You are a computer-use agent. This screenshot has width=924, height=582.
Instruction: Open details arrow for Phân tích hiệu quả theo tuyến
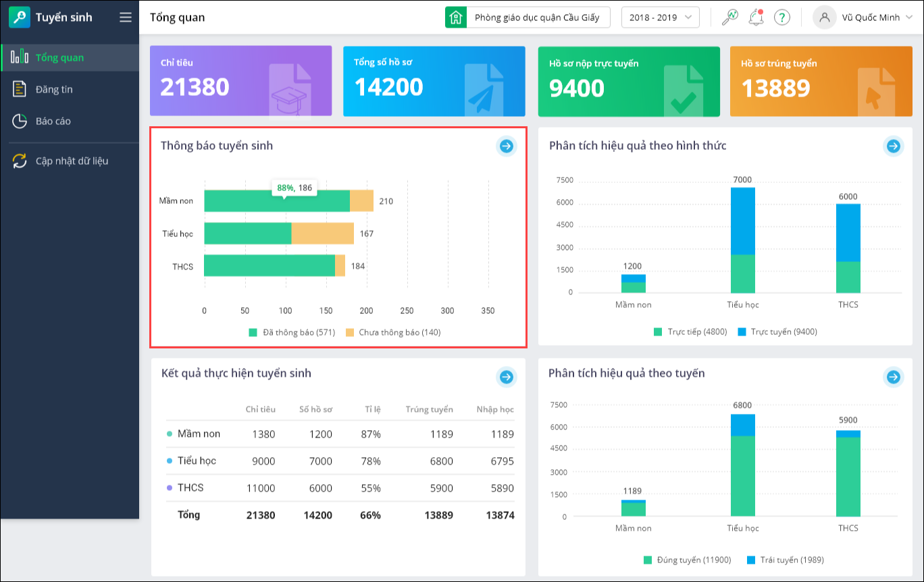click(894, 377)
